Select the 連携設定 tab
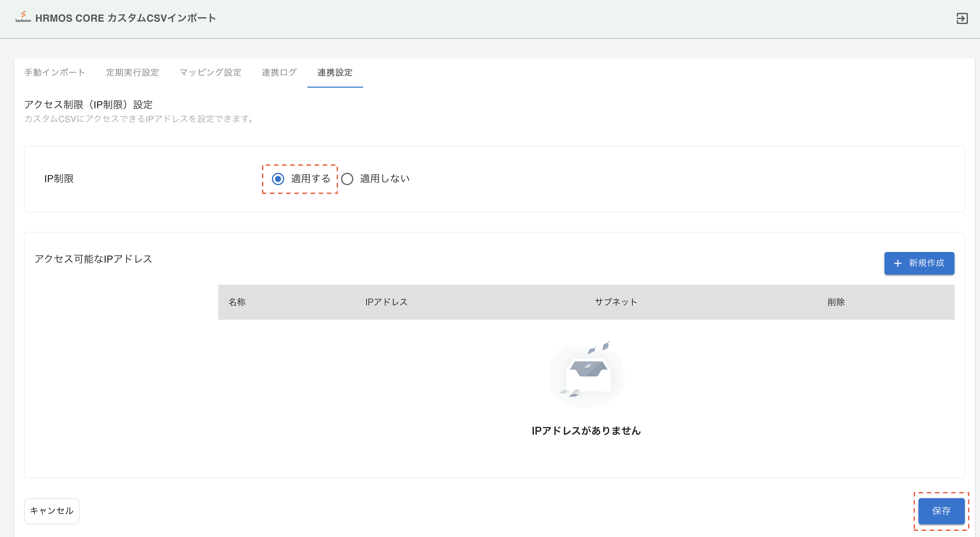Screen dimensions: 980x537 tap(335, 72)
